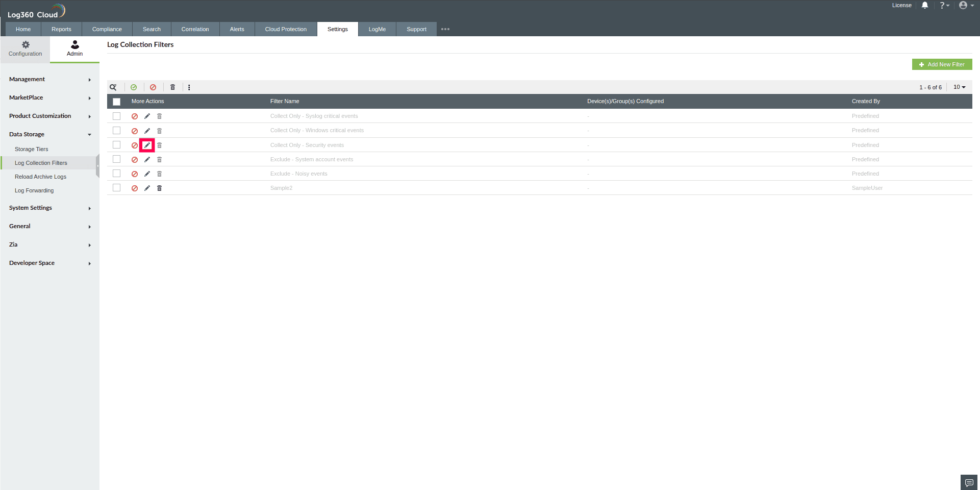Open the user account avatar menu
Screen dimensions: 980x490
pos(964,5)
